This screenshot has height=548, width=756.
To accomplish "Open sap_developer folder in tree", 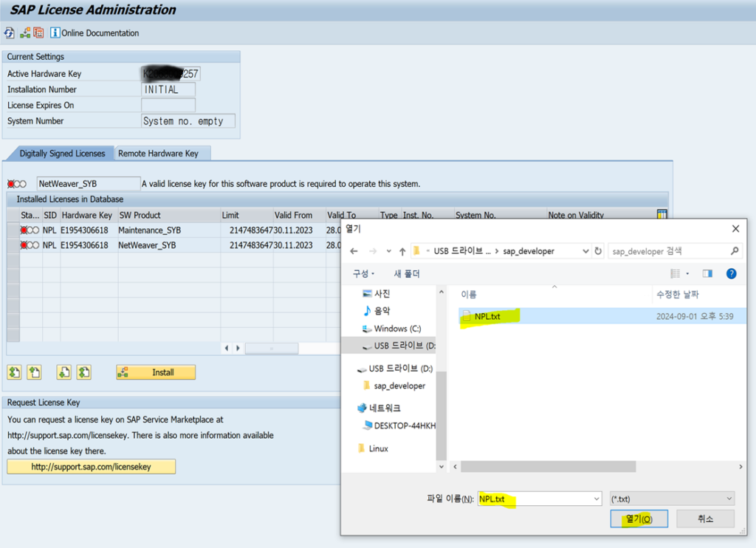I will pyautogui.click(x=394, y=386).
